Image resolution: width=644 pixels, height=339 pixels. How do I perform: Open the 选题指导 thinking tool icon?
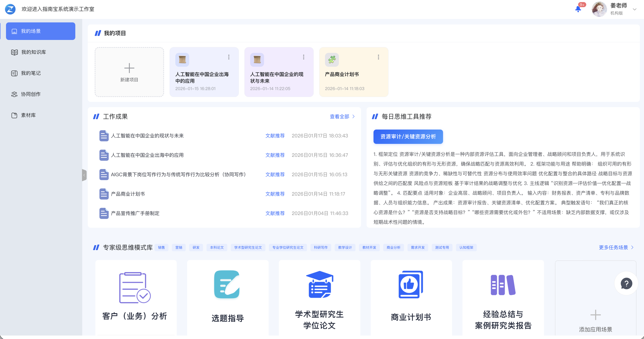[227, 285]
